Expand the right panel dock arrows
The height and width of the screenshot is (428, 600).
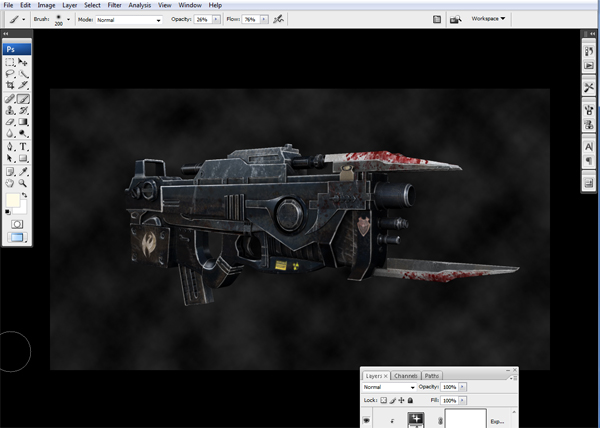point(592,34)
